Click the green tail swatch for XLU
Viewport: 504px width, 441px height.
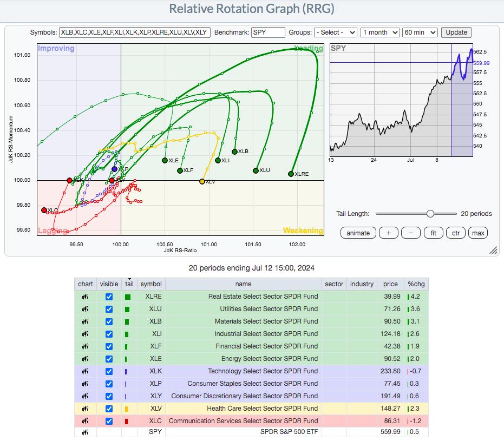pyautogui.click(x=127, y=309)
